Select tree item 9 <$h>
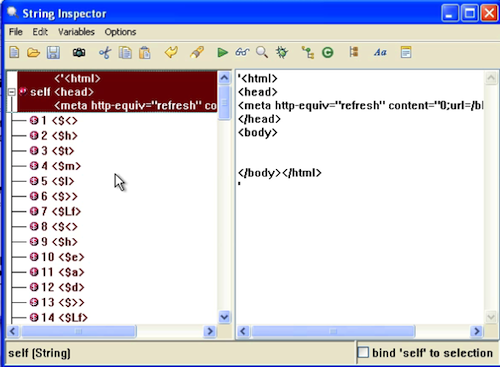500x367 pixels. click(x=54, y=242)
